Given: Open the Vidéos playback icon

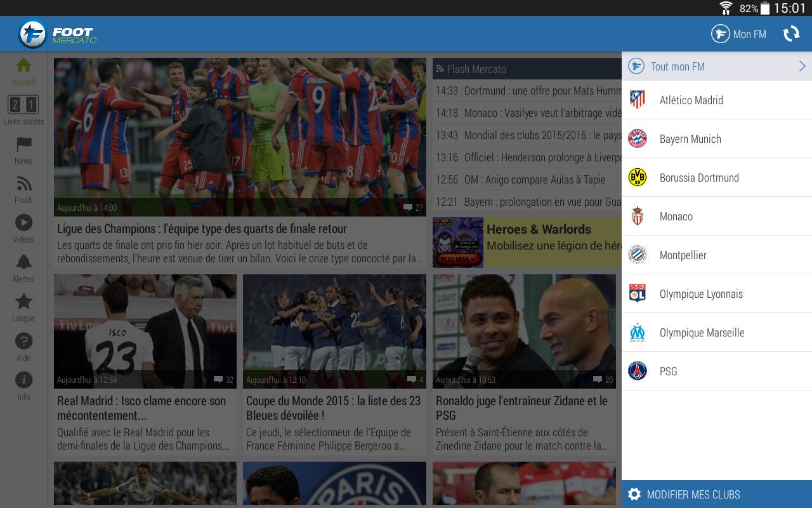Looking at the screenshot, I should coord(23,222).
